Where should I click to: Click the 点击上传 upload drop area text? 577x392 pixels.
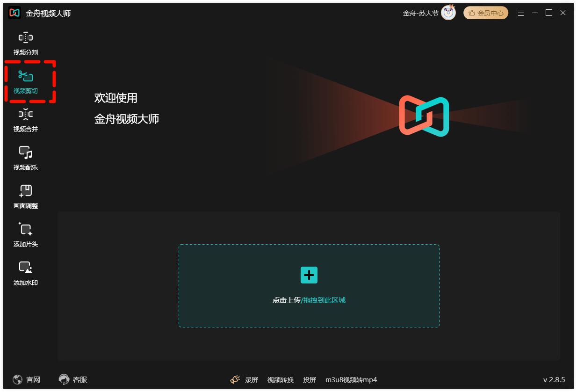287,300
